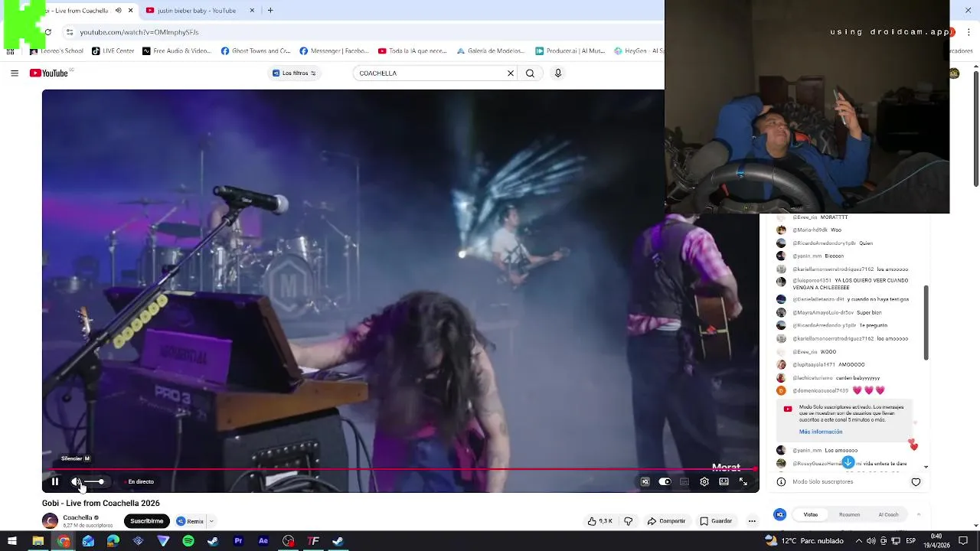Open File Explorer from the taskbar
Viewport: 980px width, 551px height.
point(38,541)
